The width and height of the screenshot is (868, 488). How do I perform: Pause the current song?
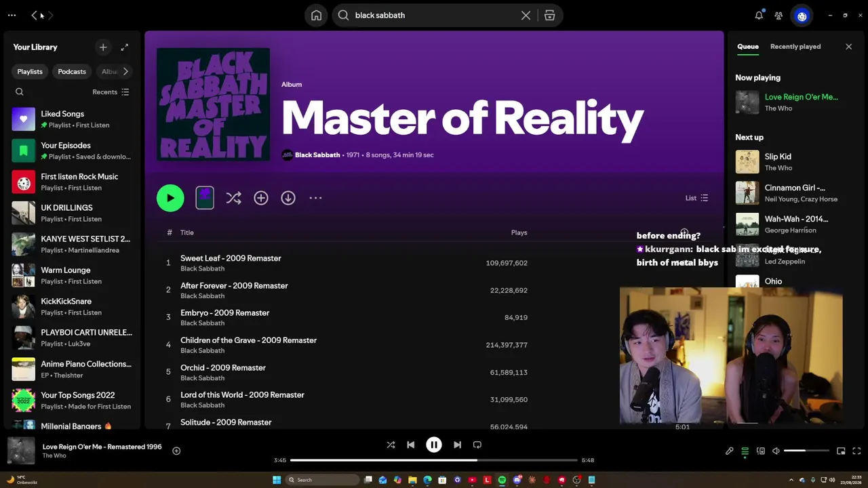pos(433,445)
